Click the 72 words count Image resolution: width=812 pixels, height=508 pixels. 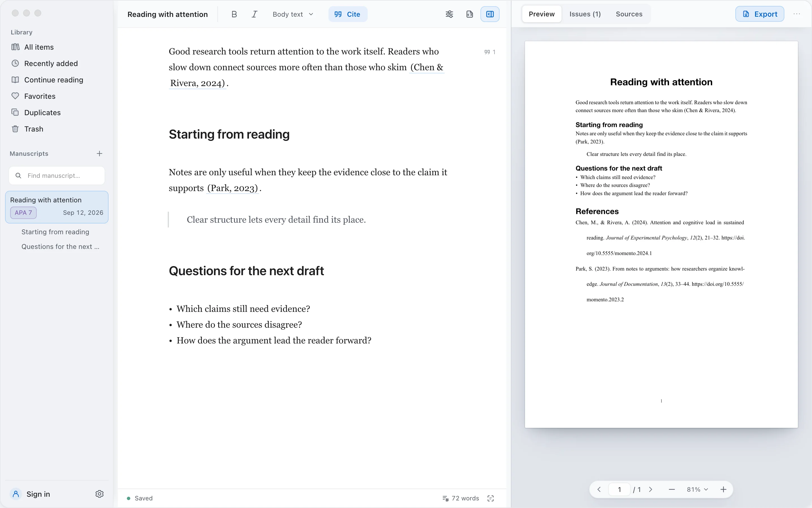[x=461, y=498]
